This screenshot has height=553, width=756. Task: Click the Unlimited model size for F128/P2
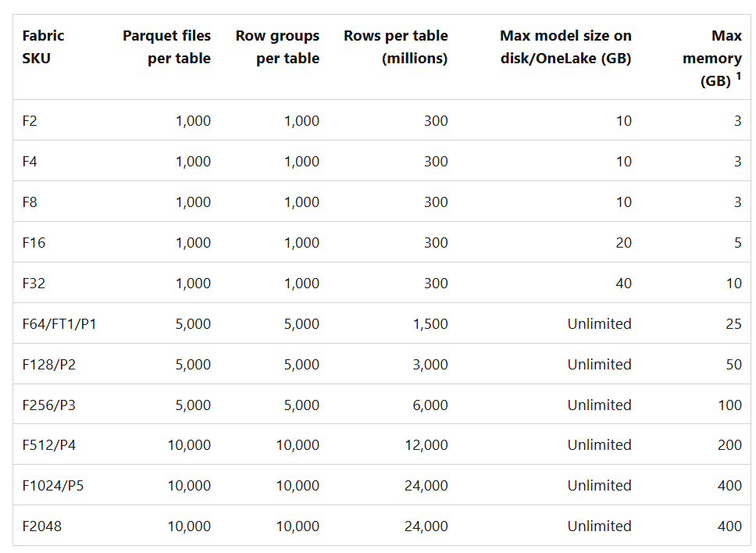(599, 364)
